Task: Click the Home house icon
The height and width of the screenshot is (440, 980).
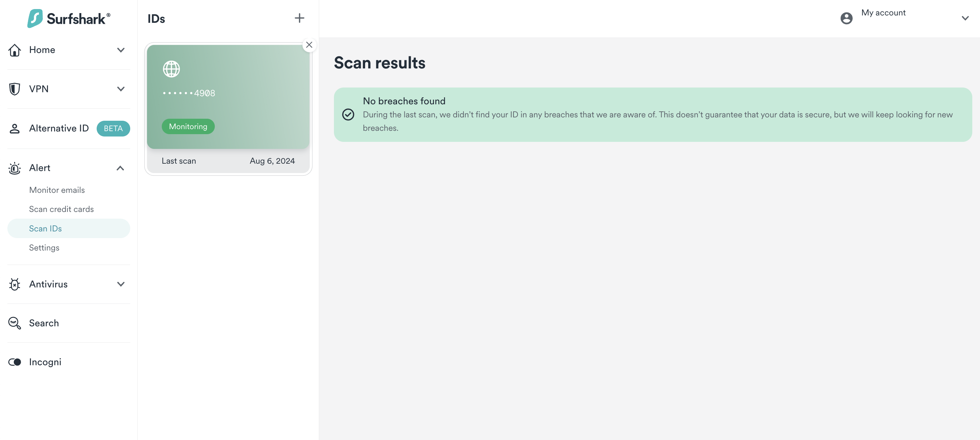Action: 14,50
